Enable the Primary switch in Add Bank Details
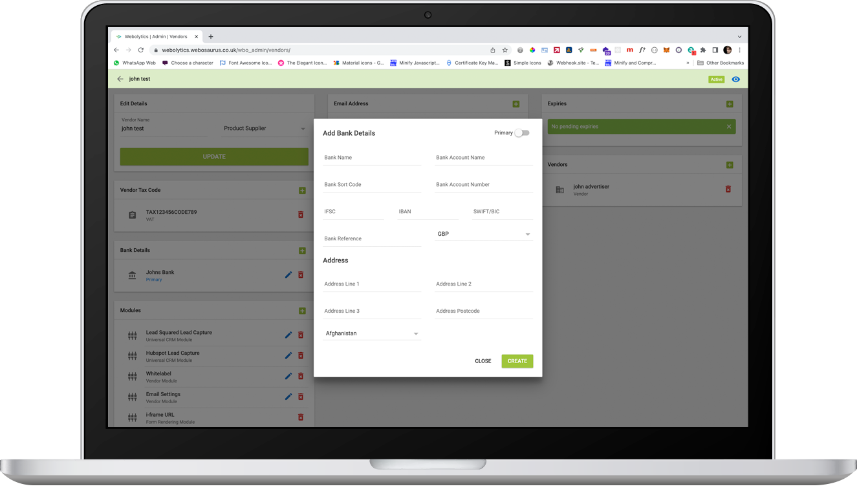Screen dimensions: 857x504 [x=522, y=132]
